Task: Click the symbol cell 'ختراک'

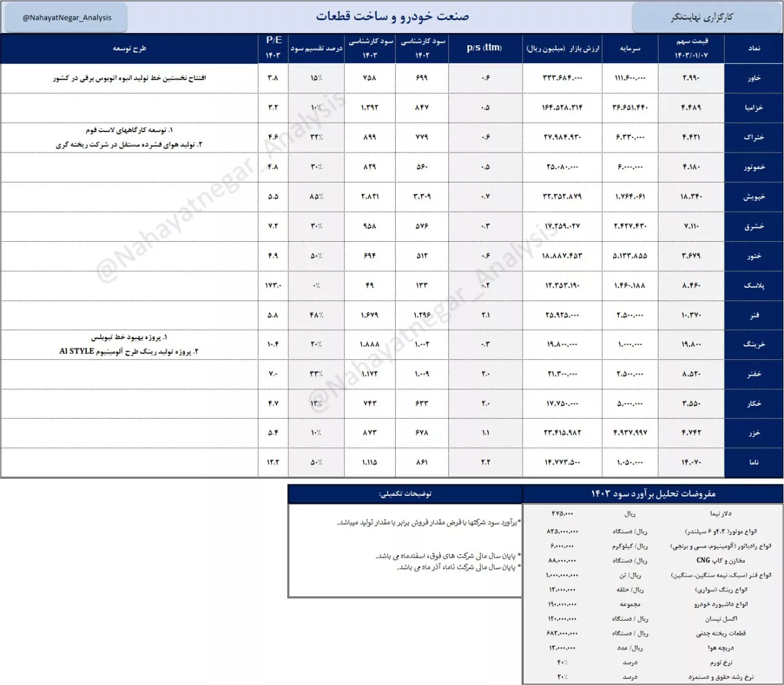Action: click(x=754, y=137)
